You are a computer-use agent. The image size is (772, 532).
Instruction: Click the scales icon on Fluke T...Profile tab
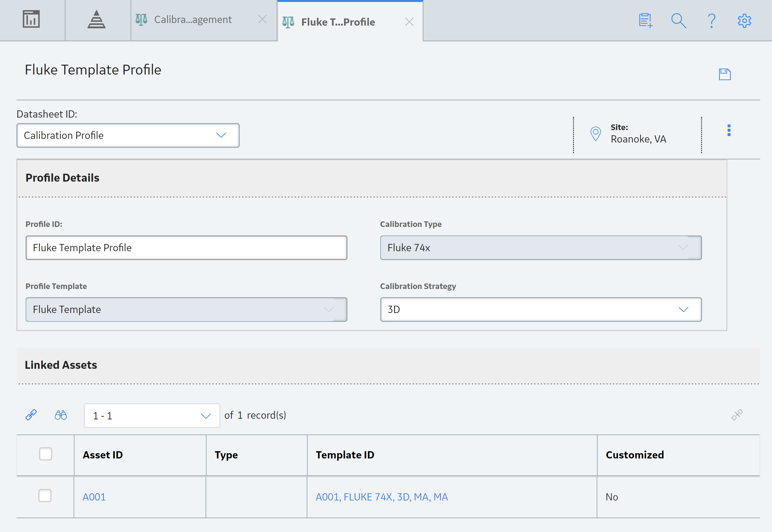(288, 22)
